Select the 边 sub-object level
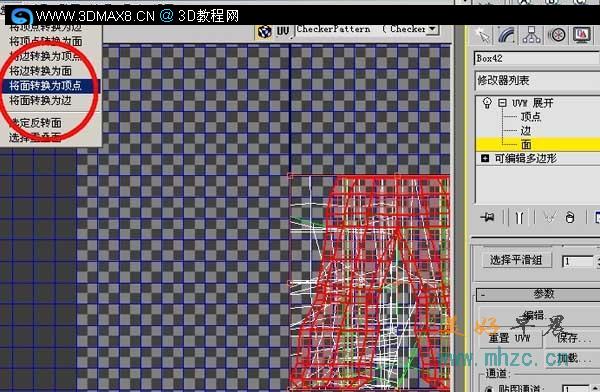The width and height of the screenshot is (600, 392). [x=526, y=131]
